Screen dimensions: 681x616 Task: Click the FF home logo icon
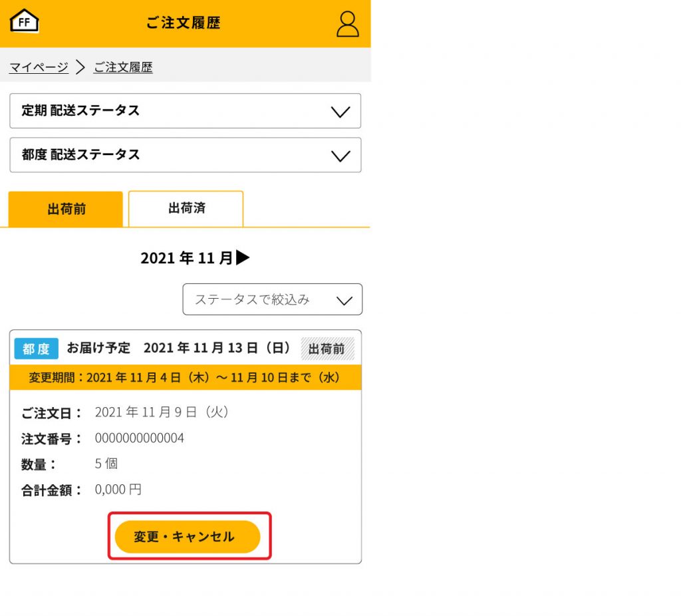(x=25, y=21)
